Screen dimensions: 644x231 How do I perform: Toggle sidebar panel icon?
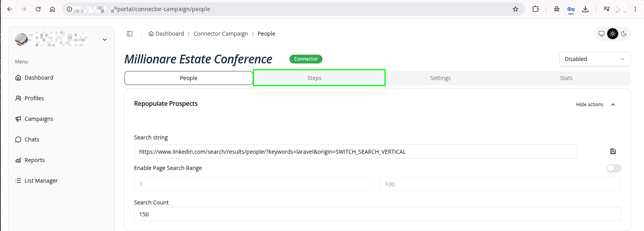[x=130, y=34]
